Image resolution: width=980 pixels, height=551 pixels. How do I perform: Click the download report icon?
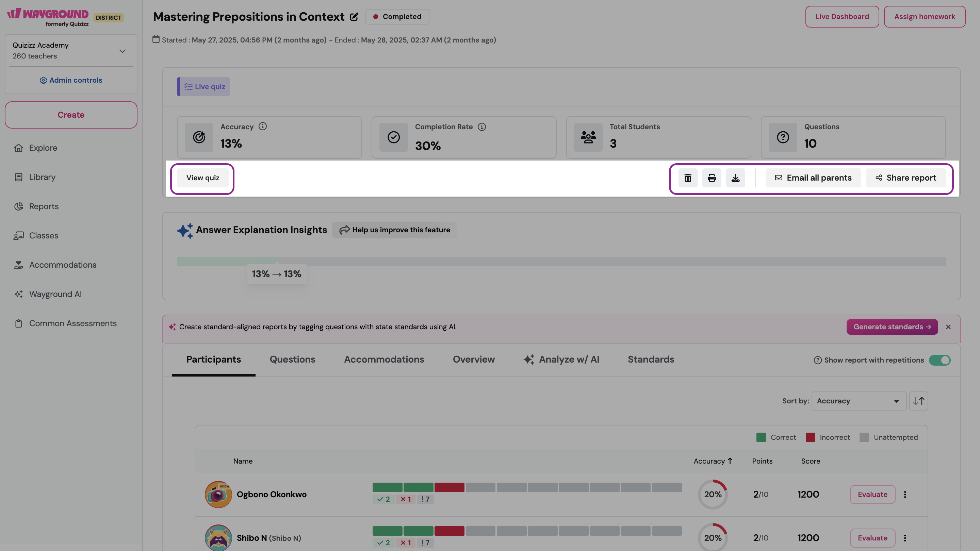[x=735, y=178]
